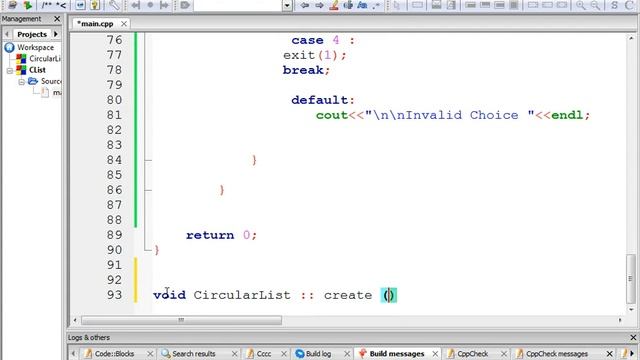Collapse the CList project node
The width and height of the screenshot is (640, 360).
coord(10,70)
